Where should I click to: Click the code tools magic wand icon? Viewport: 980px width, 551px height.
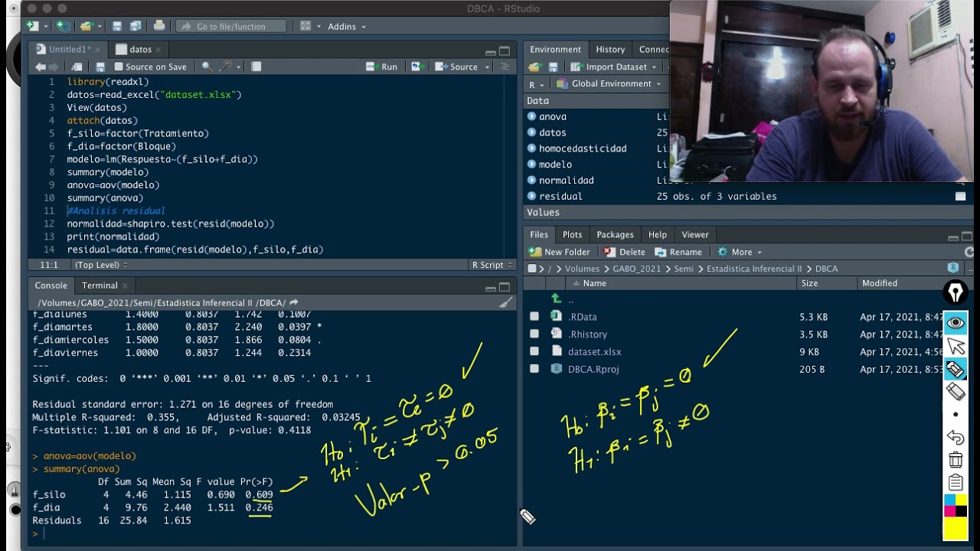click(227, 67)
